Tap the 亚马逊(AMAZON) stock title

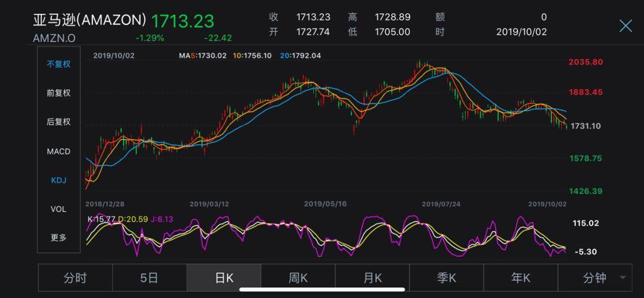click(89, 20)
